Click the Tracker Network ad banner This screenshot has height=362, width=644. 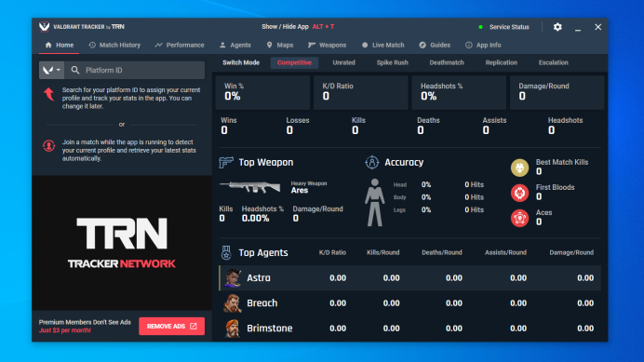pos(122,243)
